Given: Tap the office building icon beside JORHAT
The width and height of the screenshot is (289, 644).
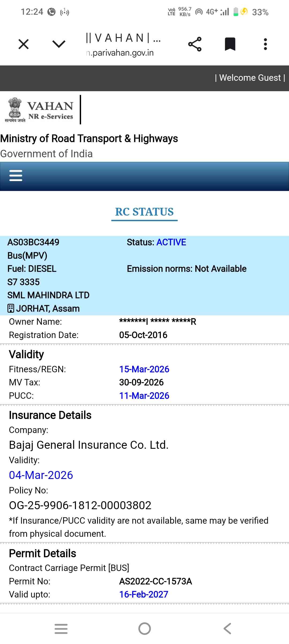Looking at the screenshot, I should click(x=11, y=308).
